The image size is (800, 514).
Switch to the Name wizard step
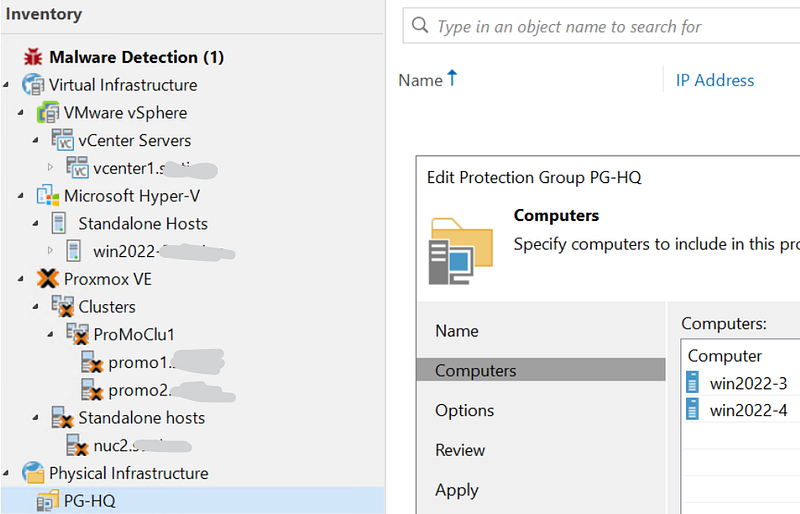click(x=456, y=331)
